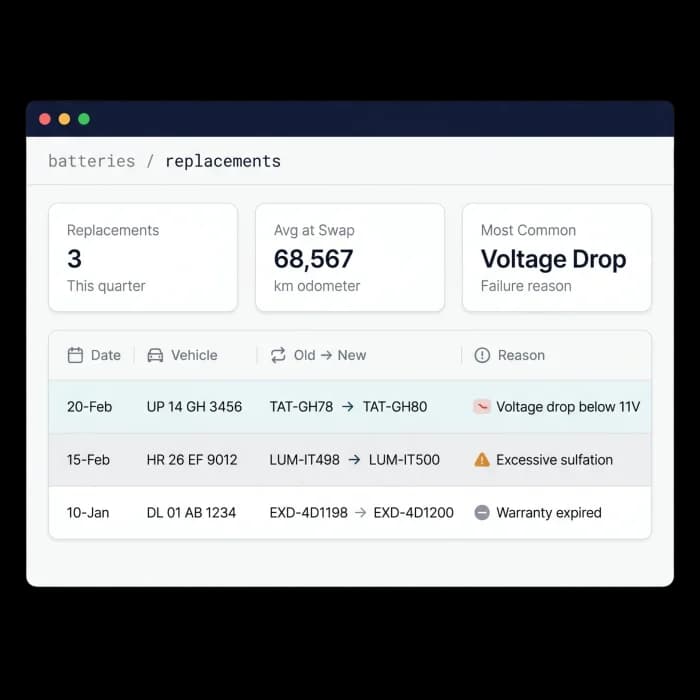Click the Voltage drop below 11V reason

pyautogui.click(x=568, y=407)
